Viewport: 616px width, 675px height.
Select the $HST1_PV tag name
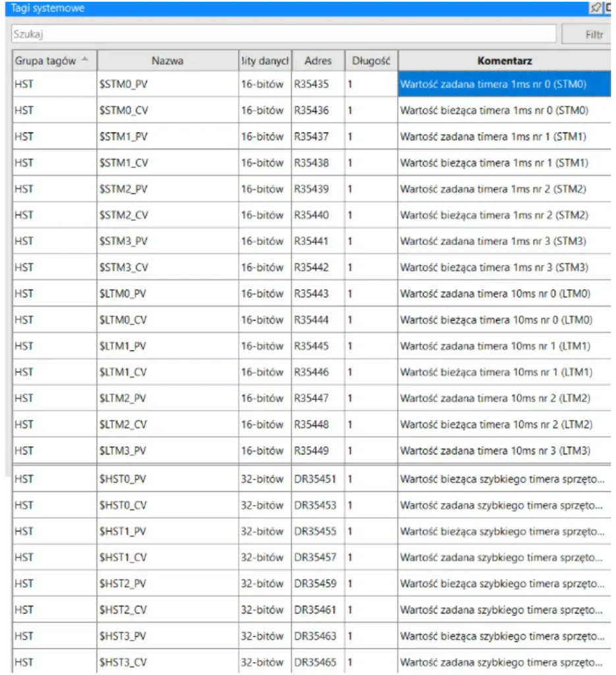pyautogui.click(x=123, y=531)
